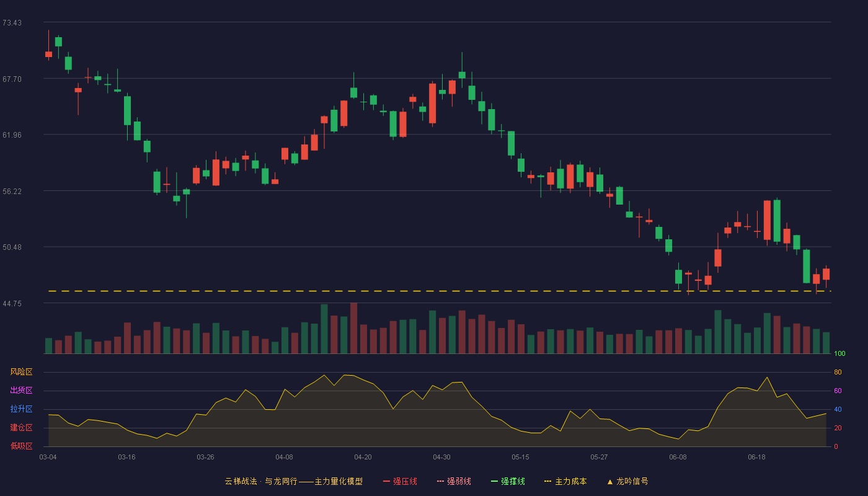Click the pink dashed 强弱线 legend marker
The width and height of the screenshot is (868, 496).
coord(440,481)
